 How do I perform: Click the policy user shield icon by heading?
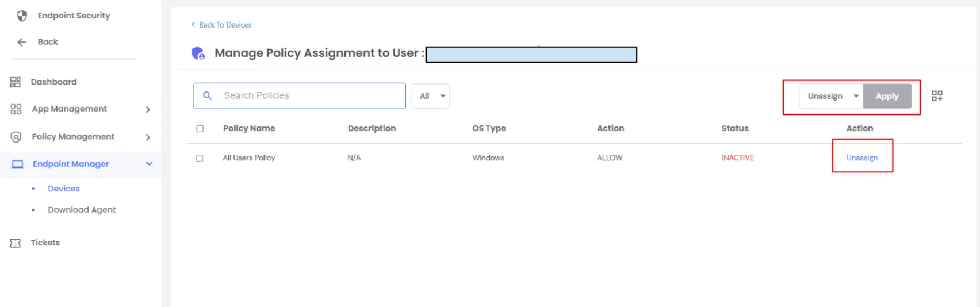point(198,53)
